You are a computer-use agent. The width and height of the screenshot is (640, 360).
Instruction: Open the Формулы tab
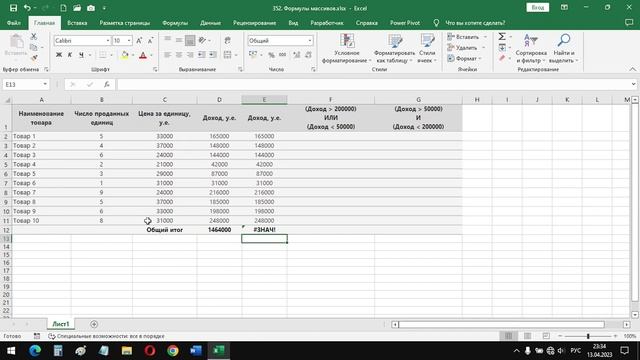(x=175, y=23)
